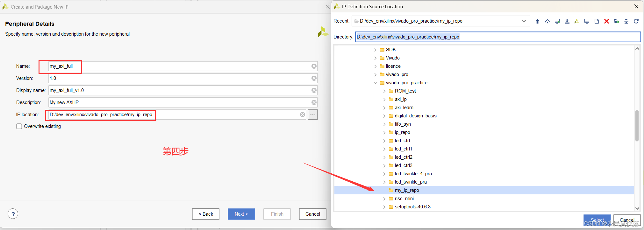Create a new folder with folder-plus icon

coord(616,21)
